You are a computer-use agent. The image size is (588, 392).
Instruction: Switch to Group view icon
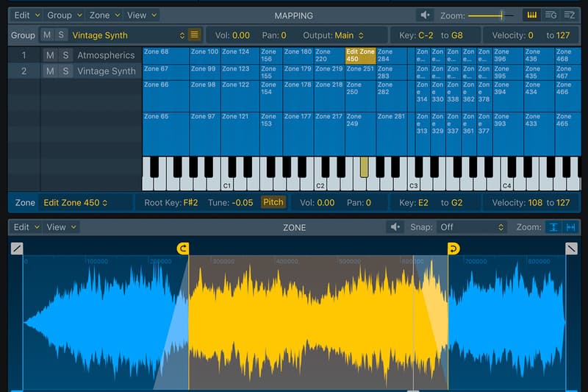click(551, 15)
